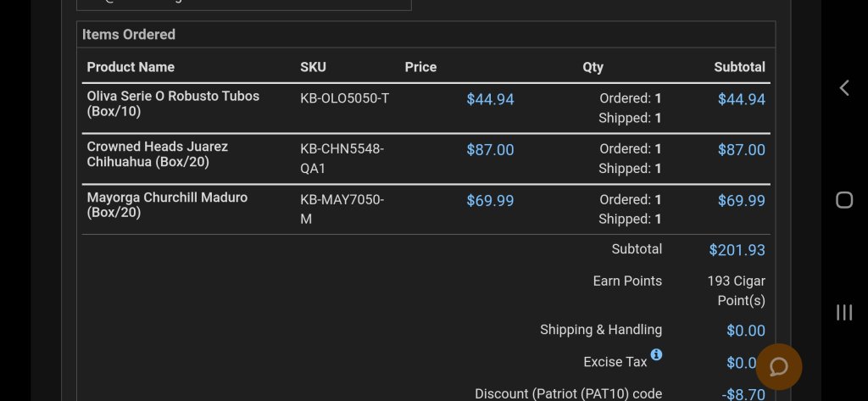Tap the Android back arrow
This screenshot has width=868, height=401.
pyautogui.click(x=844, y=88)
